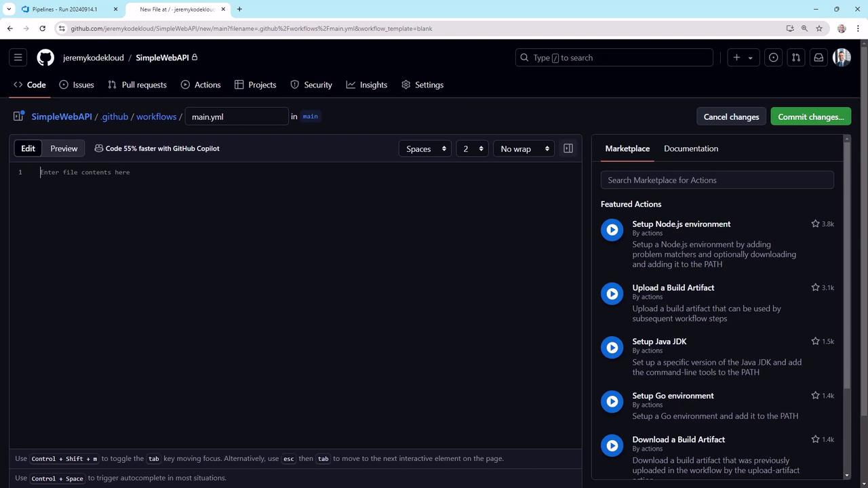Star the Upload a Build Artifact action
The width and height of the screenshot is (868, 488).
click(x=816, y=287)
